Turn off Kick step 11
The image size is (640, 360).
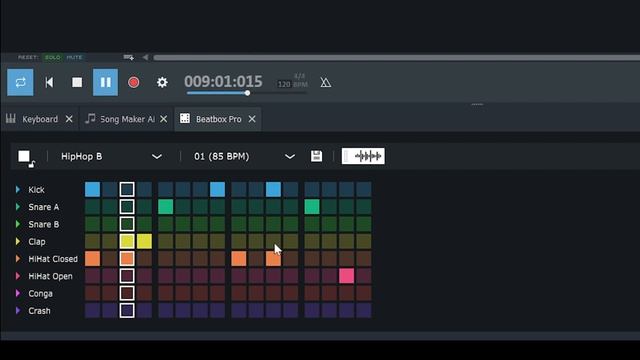[x=273, y=189]
